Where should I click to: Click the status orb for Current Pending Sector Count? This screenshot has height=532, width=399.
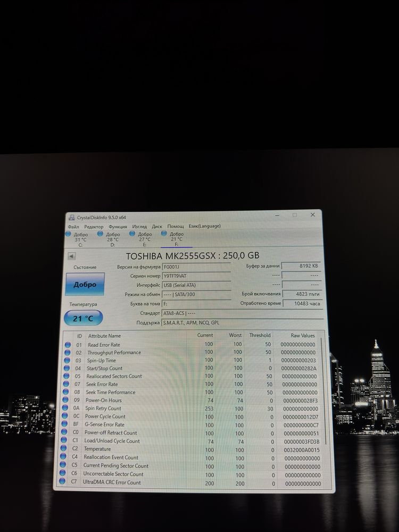coord(63,465)
